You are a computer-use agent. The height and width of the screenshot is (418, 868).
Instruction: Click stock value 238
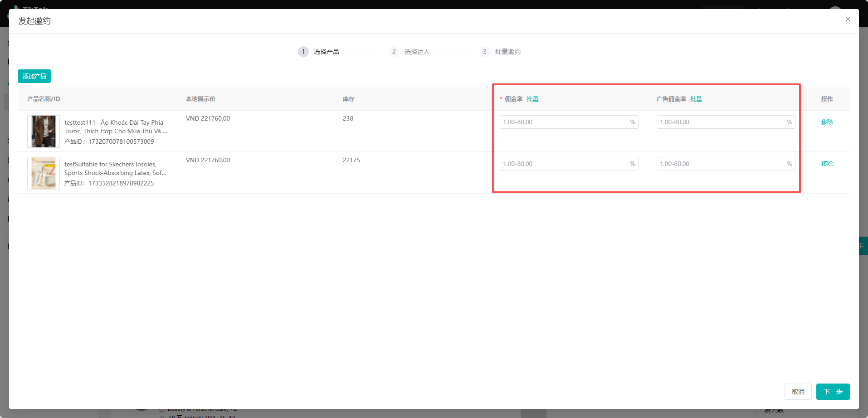point(348,118)
